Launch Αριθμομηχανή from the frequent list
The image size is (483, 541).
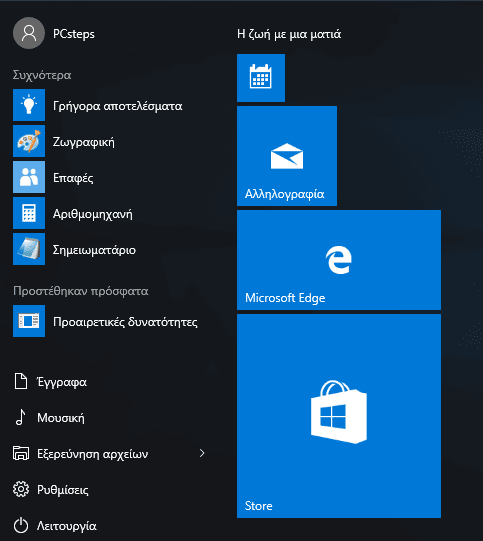tap(92, 214)
